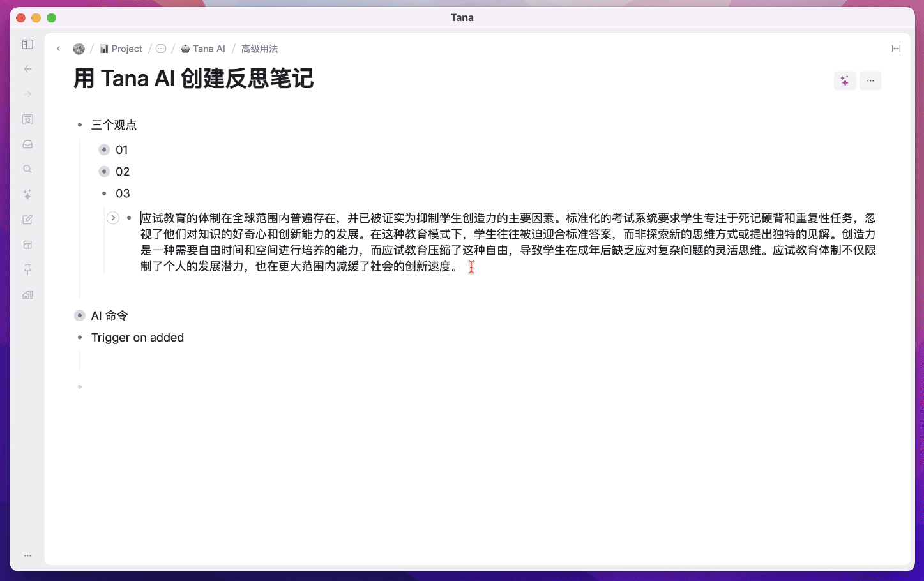924x581 pixels.
Task: Click the breadcrumb back chevron
Action: coord(58,49)
